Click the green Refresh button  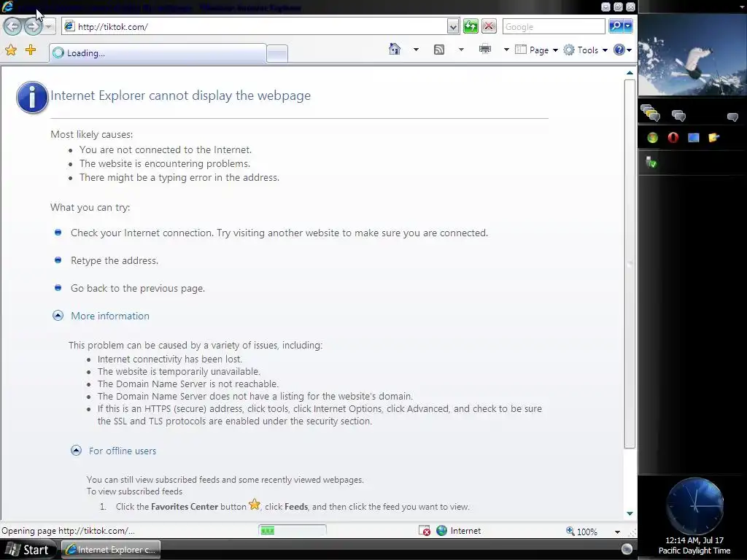pos(471,27)
